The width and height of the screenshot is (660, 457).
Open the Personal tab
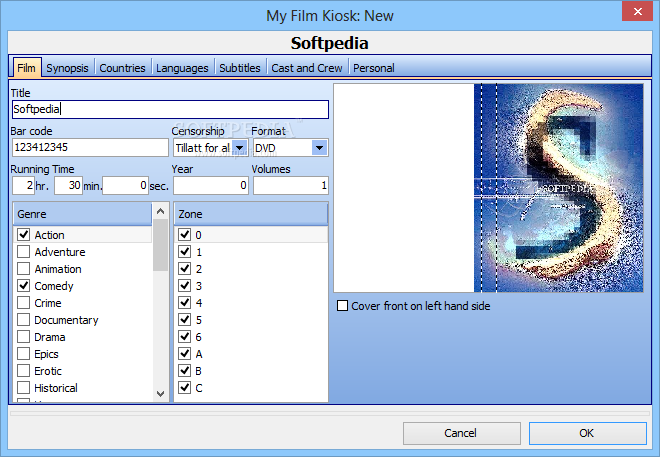coord(373,68)
